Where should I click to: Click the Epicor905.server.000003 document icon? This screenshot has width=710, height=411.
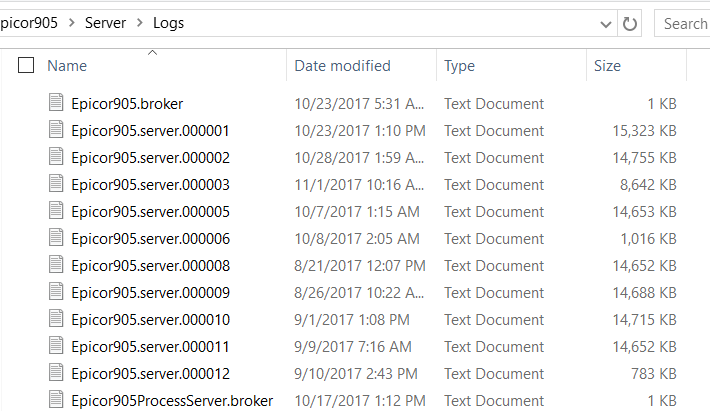tap(56, 183)
